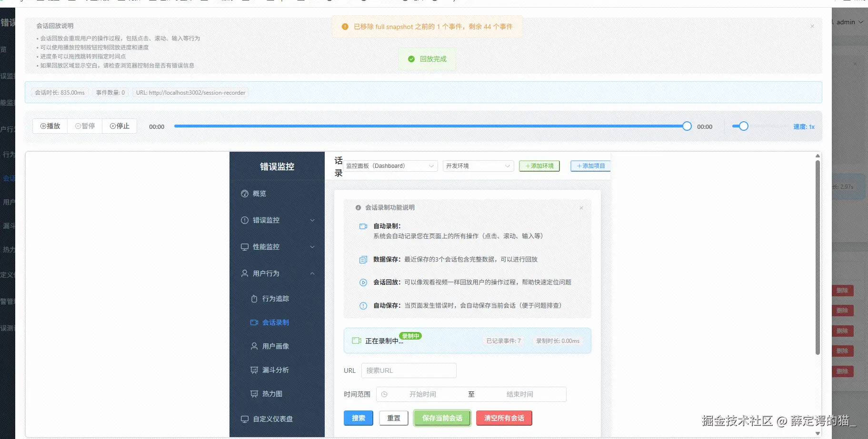Viewport: 868px width, 439px height.
Task: Collapse the 用户行为 submenu chevron
Action: point(312,273)
